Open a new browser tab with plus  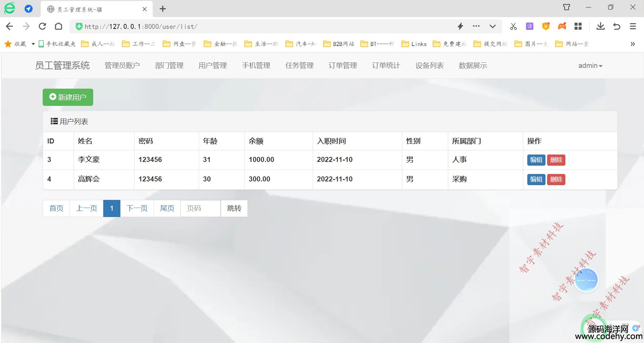pyautogui.click(x=163, y=9)
